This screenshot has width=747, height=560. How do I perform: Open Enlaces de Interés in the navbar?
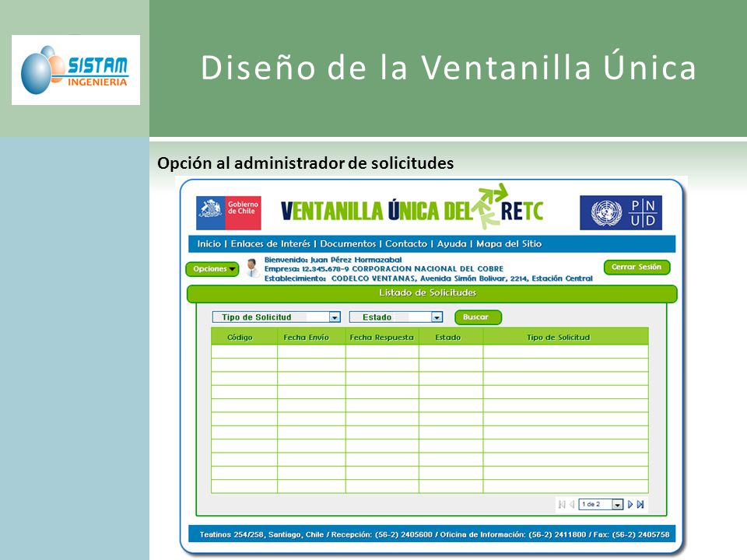tap(270, 243)
